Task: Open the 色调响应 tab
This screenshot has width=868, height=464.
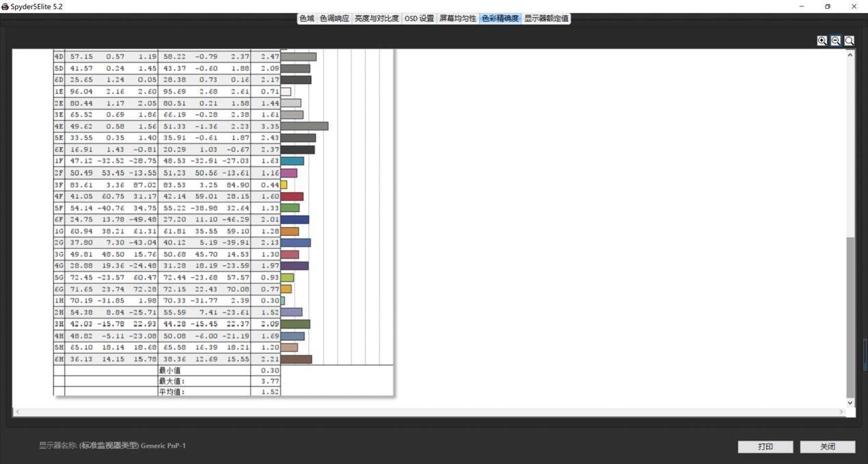Action: coord(334,18)
